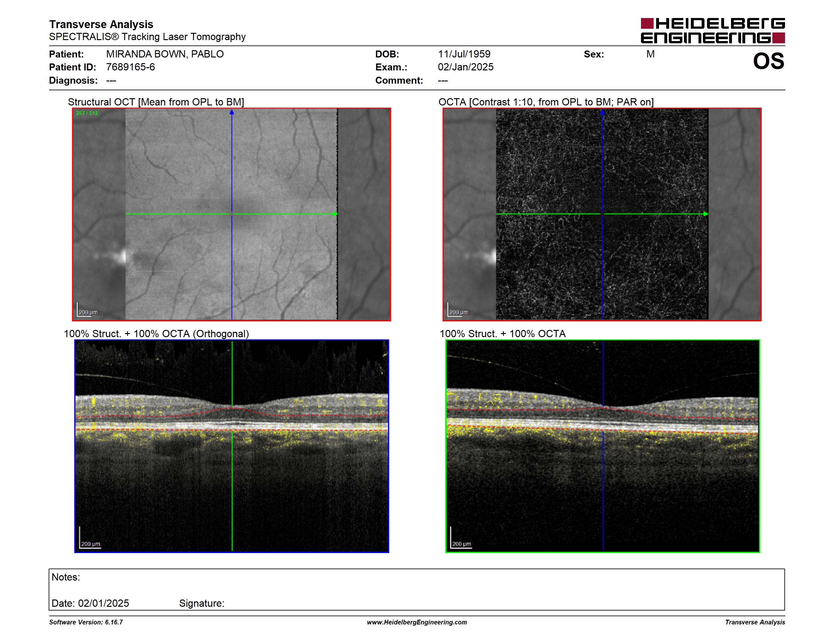Click the Notes field
The image size is (834, 644).
point(417,589)
